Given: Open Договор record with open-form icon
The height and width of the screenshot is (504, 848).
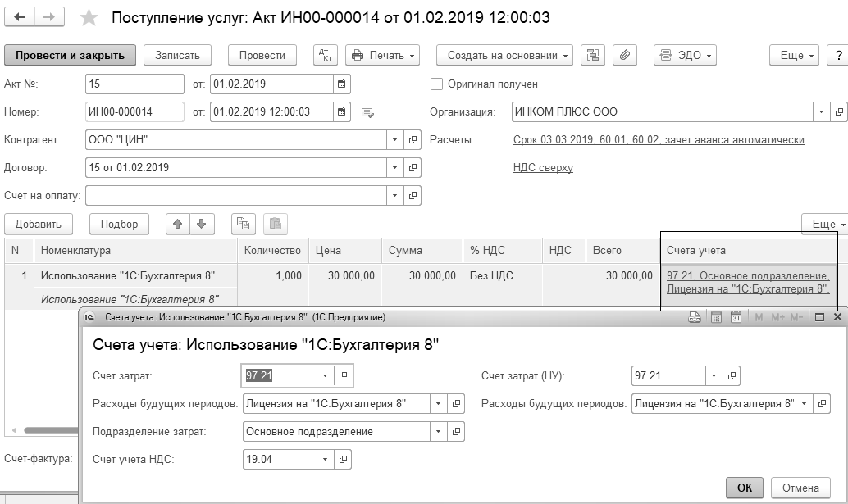Looking at the screenshot, I should tap(413, 167).
